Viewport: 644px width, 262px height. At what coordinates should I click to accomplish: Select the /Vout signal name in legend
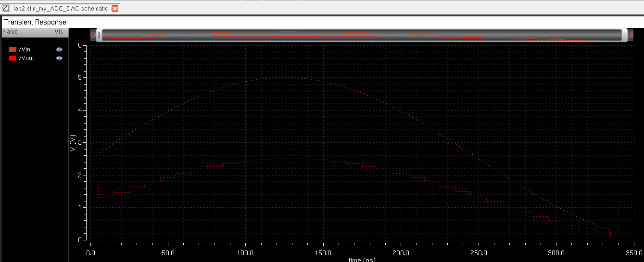(27, 58)
